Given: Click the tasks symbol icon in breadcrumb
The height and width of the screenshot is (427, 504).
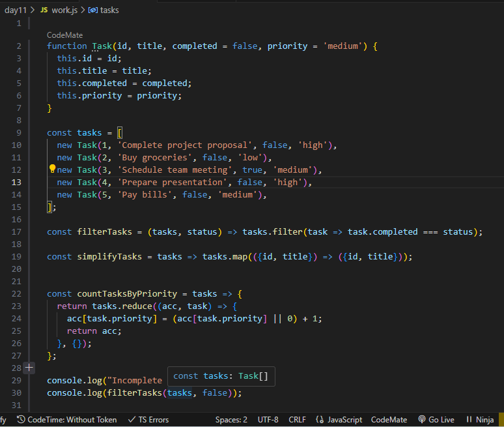Looking at the screenshot, I should (93, 10).
